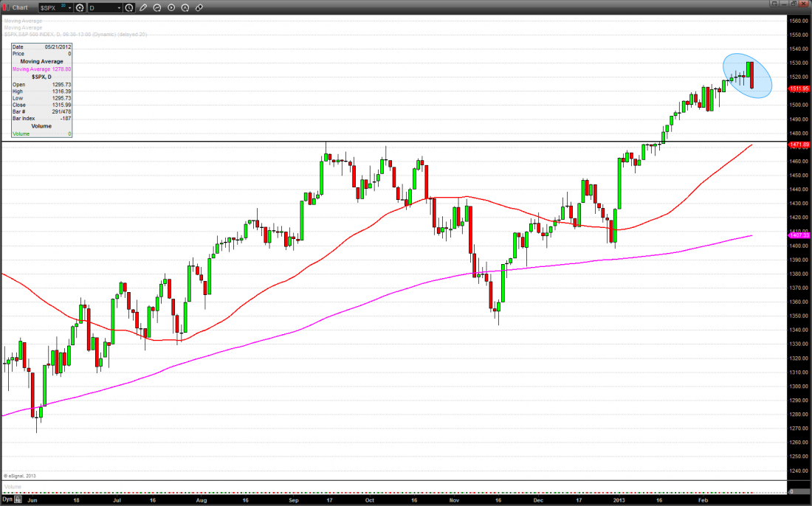Click the 1407.33 magenta moving average label

tap(799, 235)
